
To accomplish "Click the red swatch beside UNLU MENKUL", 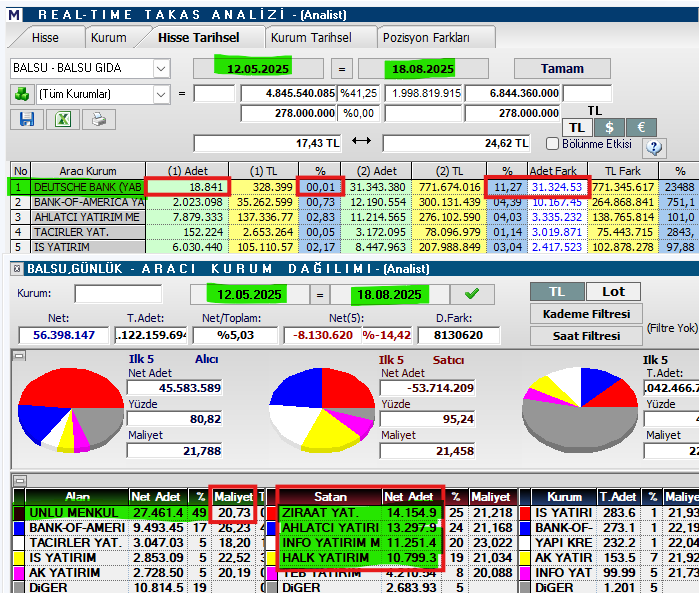I will [19, 513].
